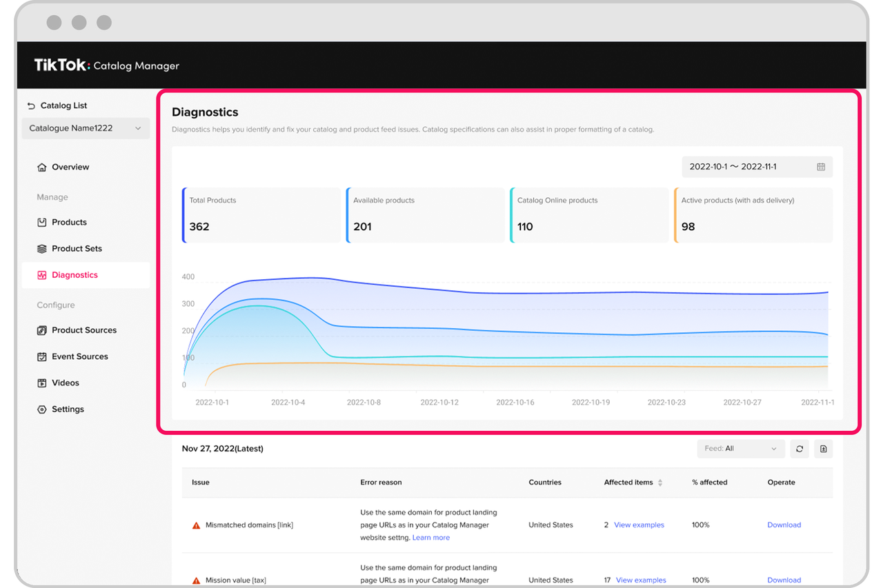Click the Product Sets stack icon

tap(42, 249)
